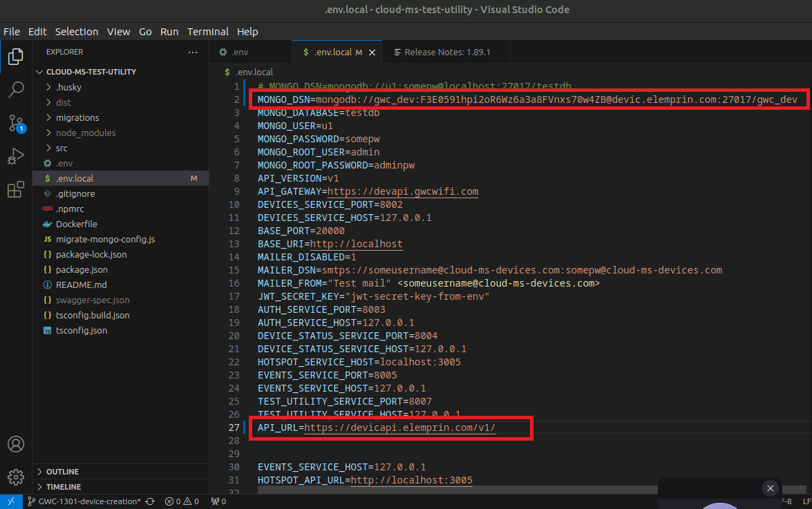The image size is (812, 509).
Task: Open the Explorer view in activity bar
Action: tap(15, 57)
